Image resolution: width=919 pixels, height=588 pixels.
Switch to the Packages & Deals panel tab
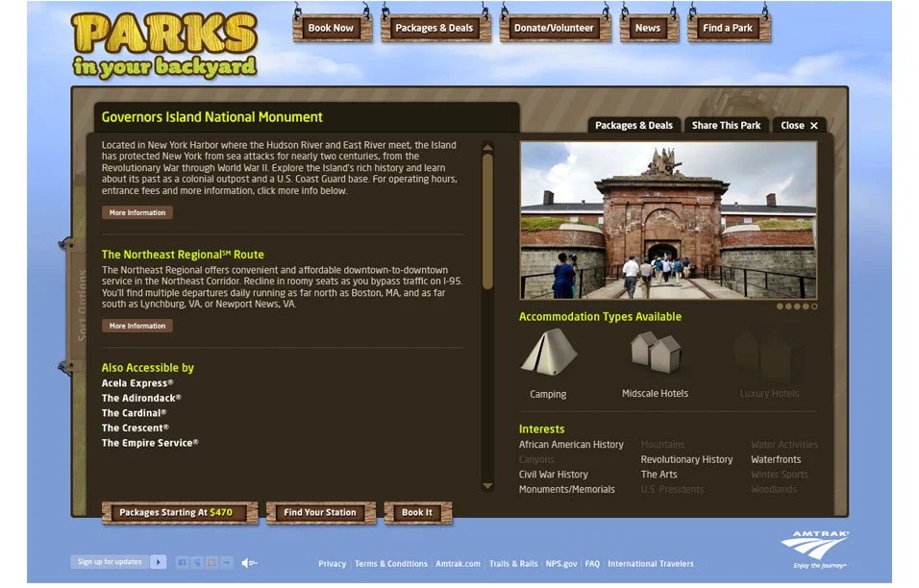click(634, 125)
